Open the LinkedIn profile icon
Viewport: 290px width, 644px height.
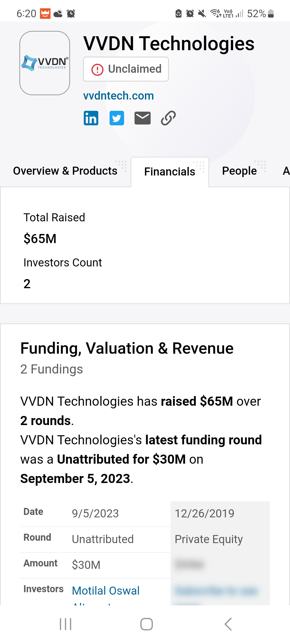coord(91,118)
